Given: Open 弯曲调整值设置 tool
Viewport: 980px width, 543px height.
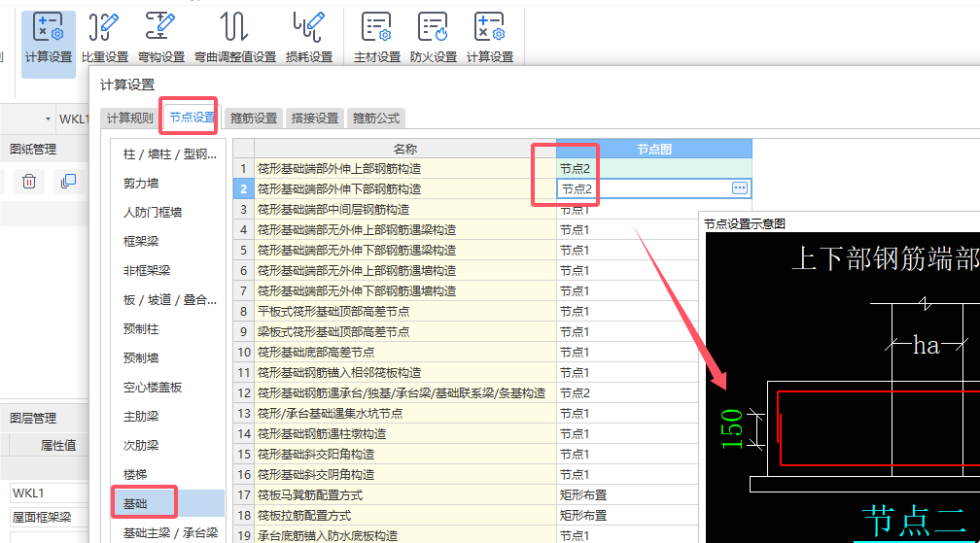Looking at the screenshot, I should point(235,39).
